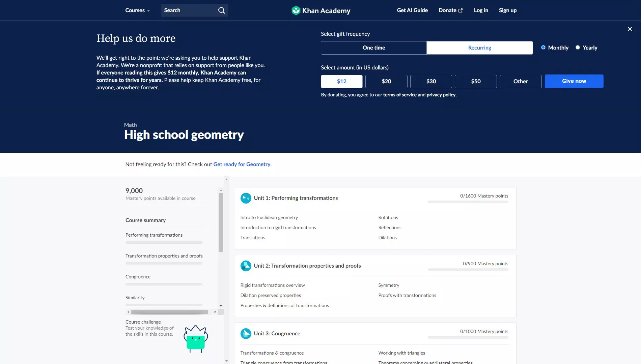This screenshot has width=641, height=364.
Task: Open the Get ready for Geometry link
Action: pyautogui.click(x=242, y=164)
